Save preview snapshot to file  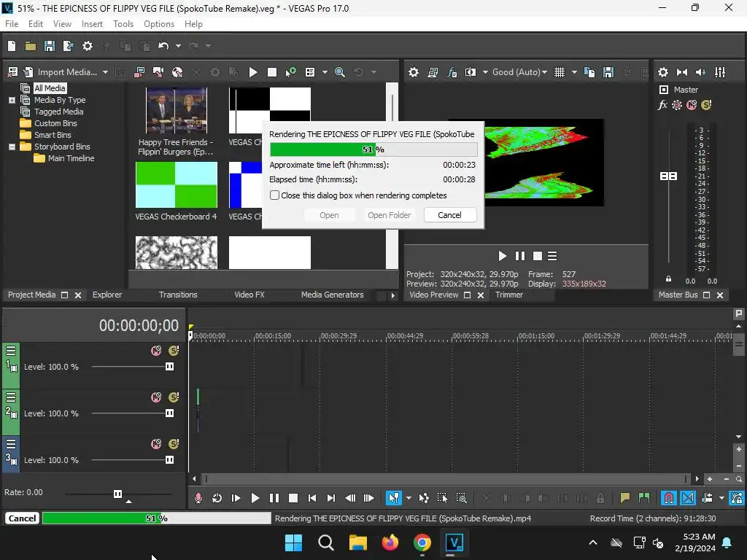pos(608,72)
